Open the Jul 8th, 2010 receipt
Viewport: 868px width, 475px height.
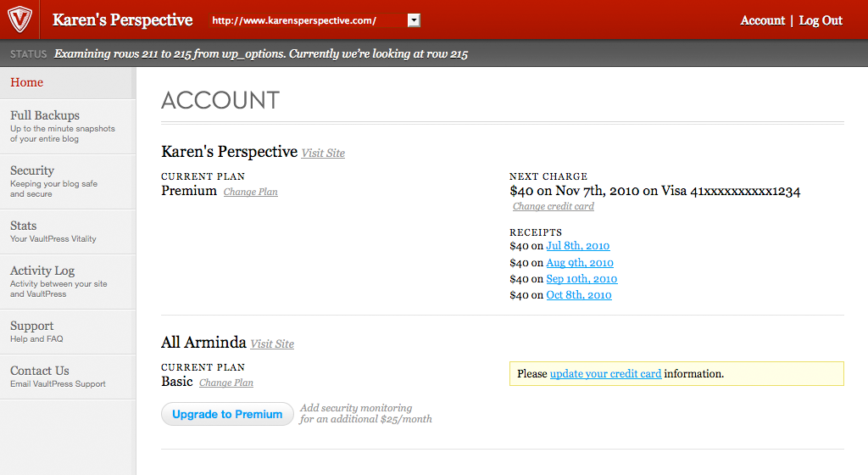(577, 246)
